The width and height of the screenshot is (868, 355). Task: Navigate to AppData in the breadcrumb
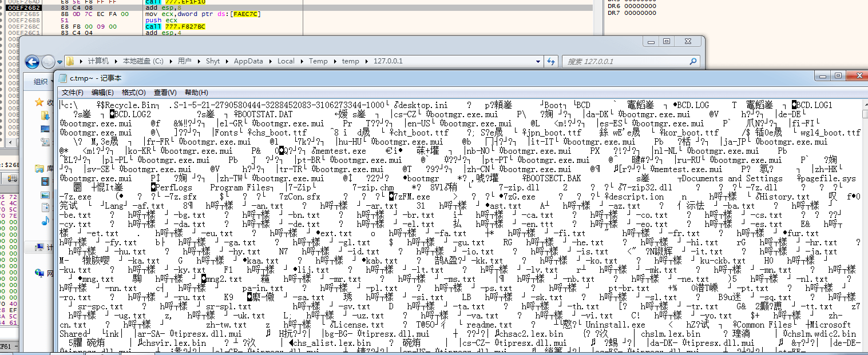point(248,61)
